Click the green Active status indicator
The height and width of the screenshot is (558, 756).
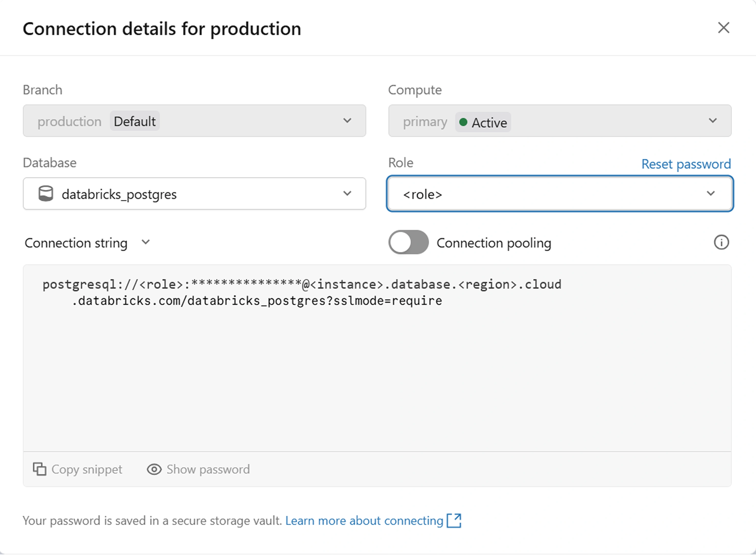click(x=483, y=122)
